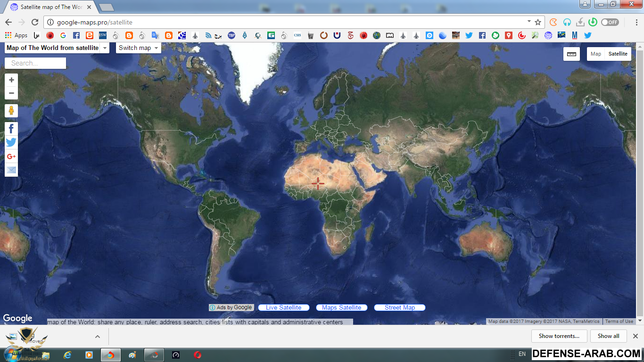This screenshot has height=362, width=644.
Task: Open the last Twitter bird bookmark
Action: click(x=587, y=35)
